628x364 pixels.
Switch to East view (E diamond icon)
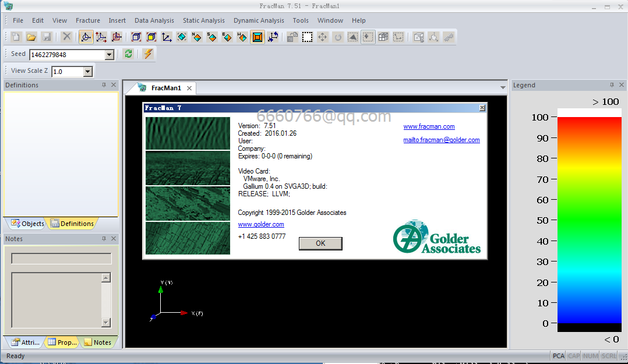[x=227, y=37]
